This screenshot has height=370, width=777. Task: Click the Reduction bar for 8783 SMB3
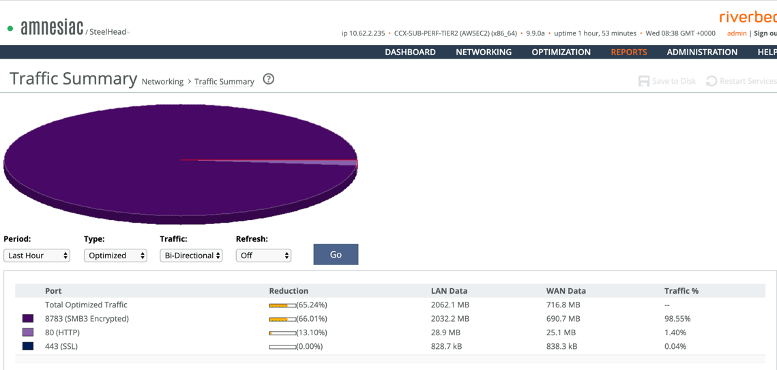(282, 319)
